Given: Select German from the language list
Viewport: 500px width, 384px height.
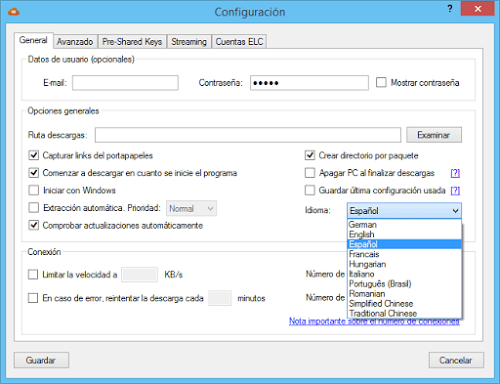Looking at the screenshot, I should tap(404, 225).
